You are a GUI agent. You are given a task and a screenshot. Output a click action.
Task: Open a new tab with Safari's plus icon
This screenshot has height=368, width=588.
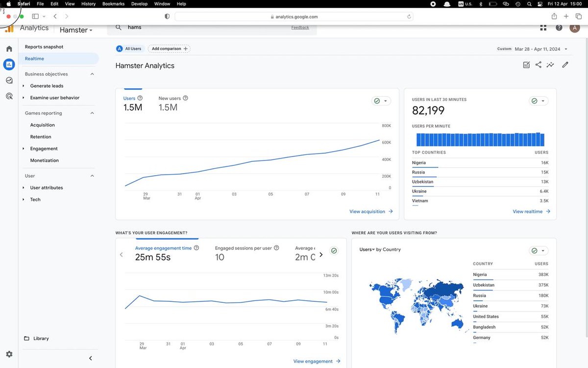tap(566, 16)
